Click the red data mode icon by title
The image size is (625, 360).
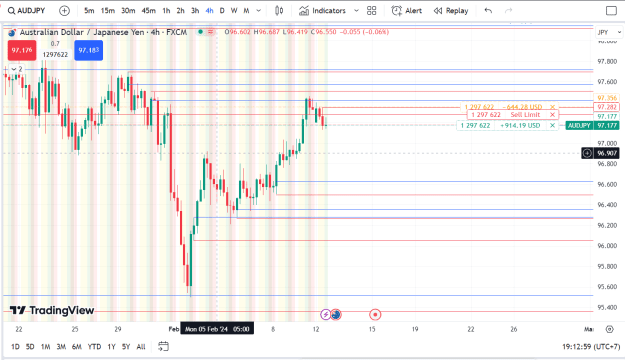point(210,32)
